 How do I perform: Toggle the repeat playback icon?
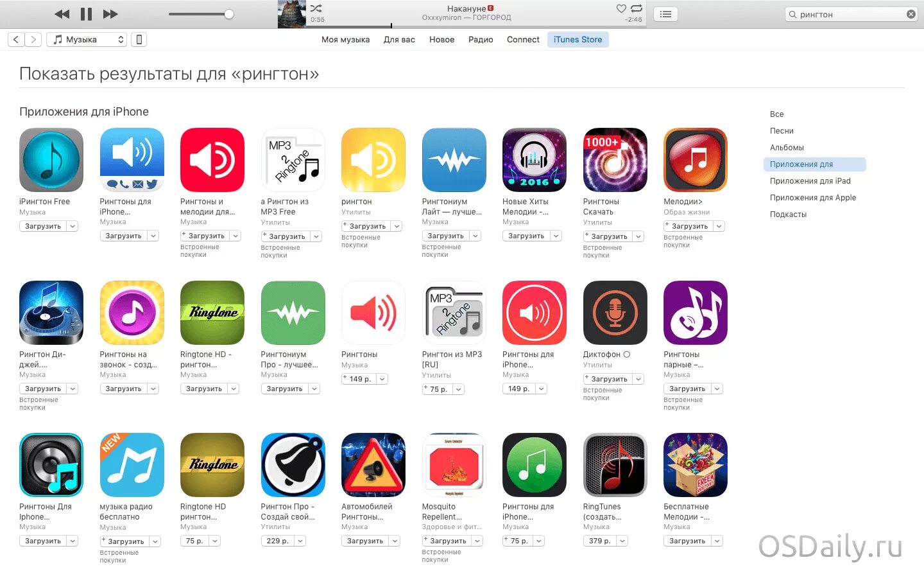click(x=637, y=8)
